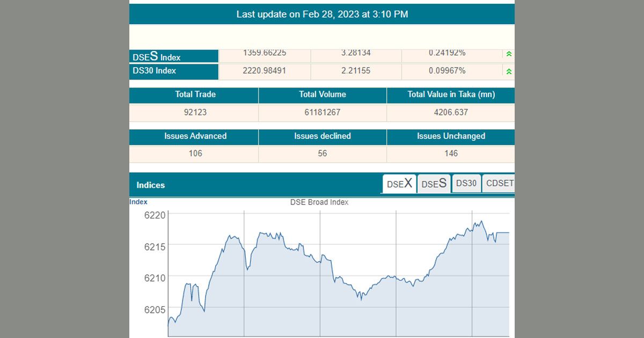The height and width of the screenshot is (338, 644).
Task: Switch to the DSES indices tab
Action: [434, 183]
